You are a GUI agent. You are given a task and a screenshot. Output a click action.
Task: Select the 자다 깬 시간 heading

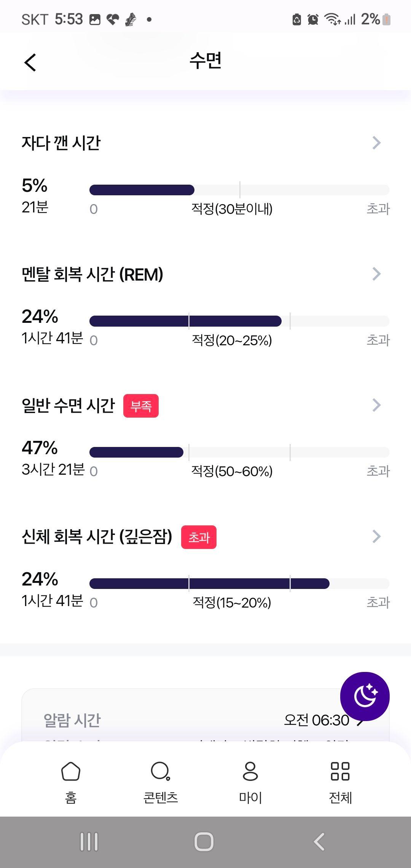click(x=61, y=143)
